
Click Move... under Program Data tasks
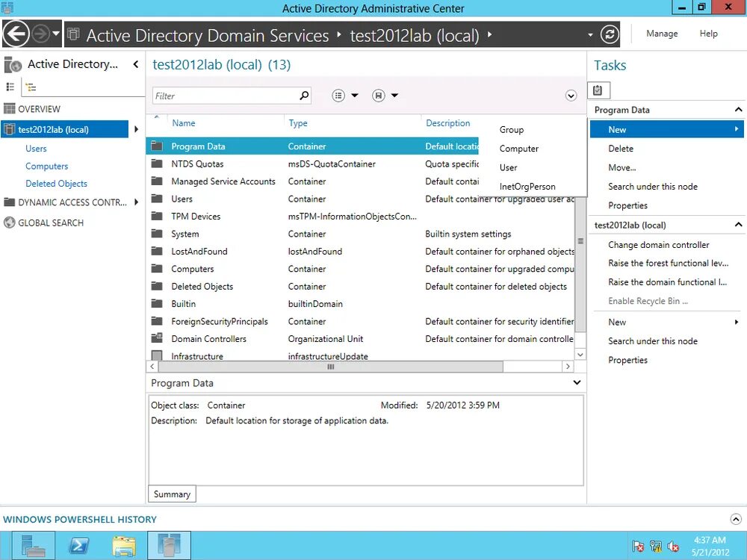click(x=622, y=167)
